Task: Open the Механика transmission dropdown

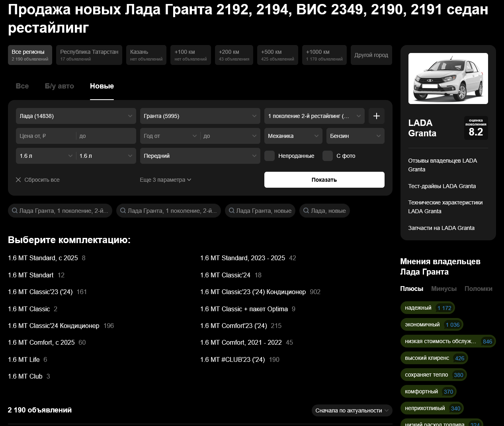Action: coord(293,136)
